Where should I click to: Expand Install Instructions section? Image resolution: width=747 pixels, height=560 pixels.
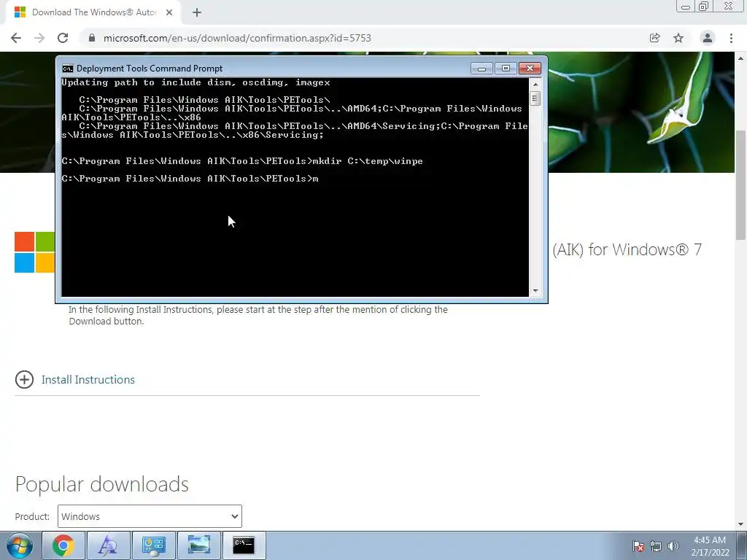[24, 379]
